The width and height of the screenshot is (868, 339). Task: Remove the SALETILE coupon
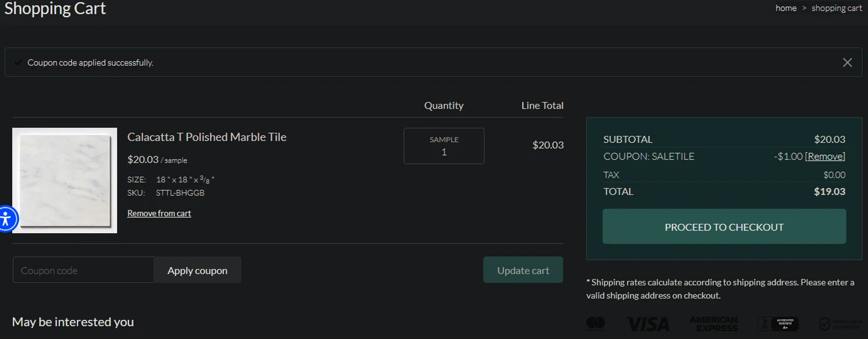tap(825, 156)
